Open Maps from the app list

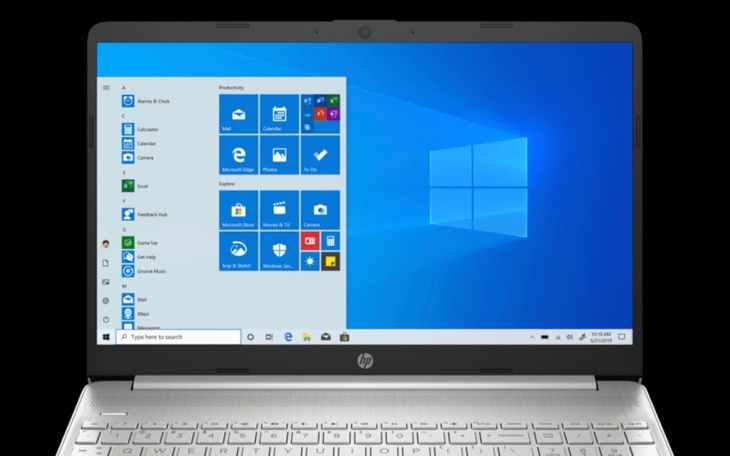pos(135,313)
